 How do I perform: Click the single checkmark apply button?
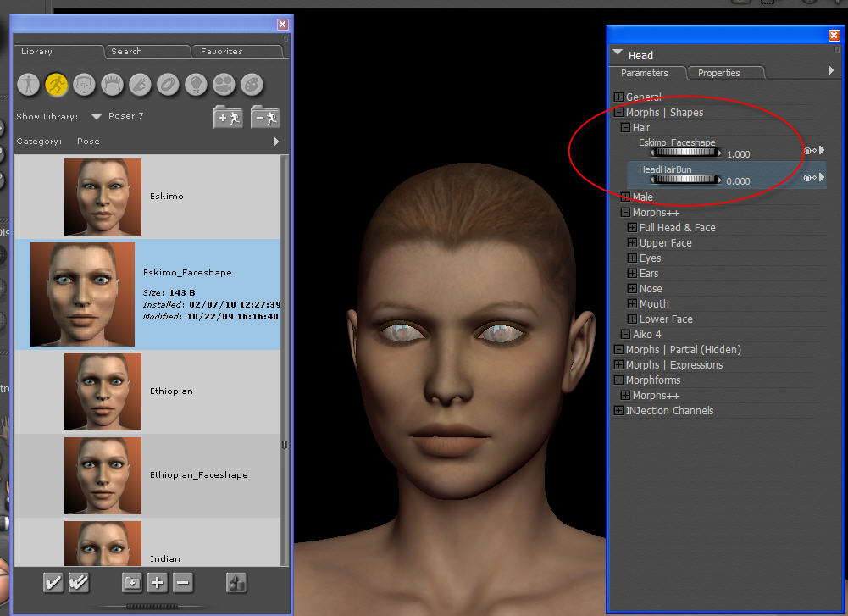click(53, 582)
